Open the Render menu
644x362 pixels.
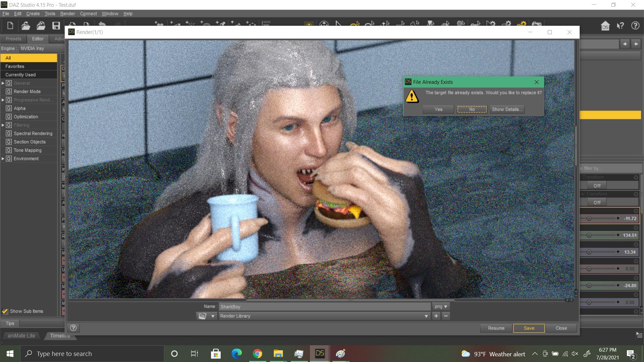tap(67, 14)
